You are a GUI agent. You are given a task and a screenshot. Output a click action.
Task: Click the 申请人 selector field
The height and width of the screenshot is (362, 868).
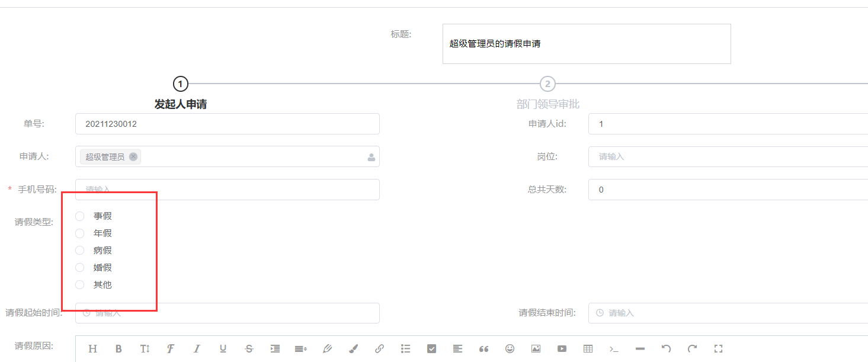228,156
